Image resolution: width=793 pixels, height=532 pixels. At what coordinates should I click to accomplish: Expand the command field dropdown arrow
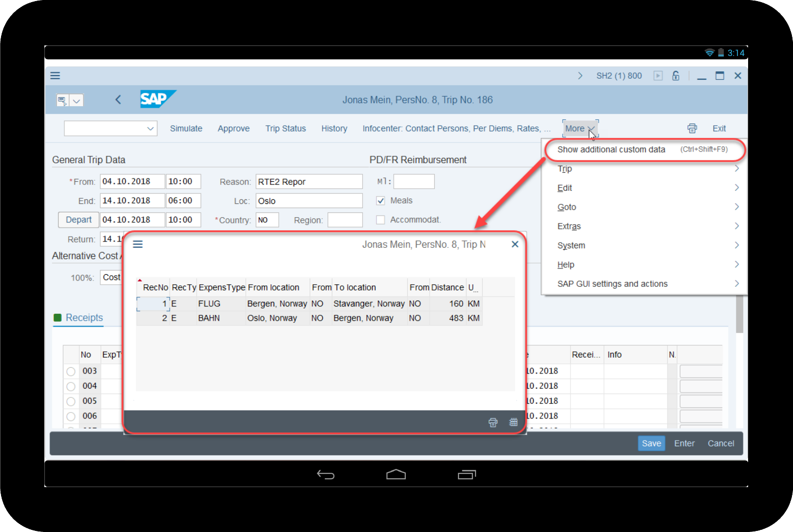77,100
